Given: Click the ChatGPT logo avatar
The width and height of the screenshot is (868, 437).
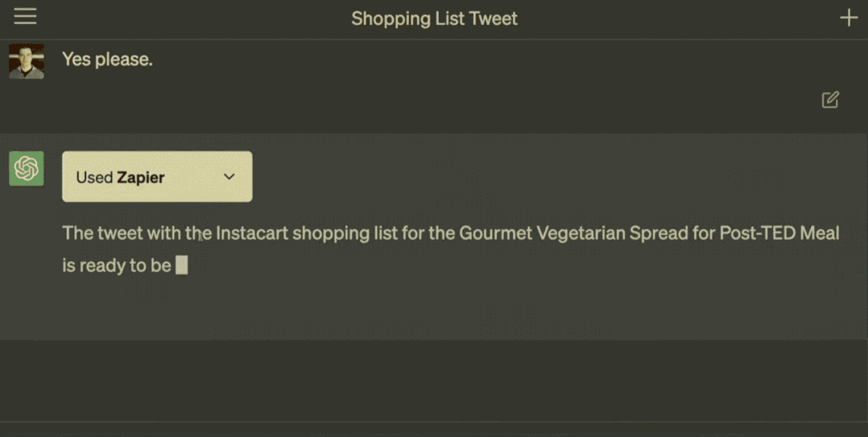Looking at the screenshot, I should click(27, 168).
